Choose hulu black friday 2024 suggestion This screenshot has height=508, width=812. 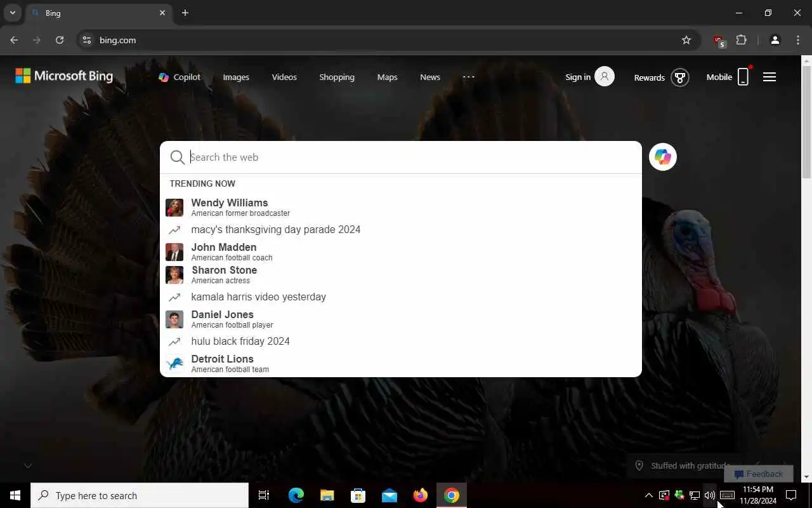tap(401, 341)
